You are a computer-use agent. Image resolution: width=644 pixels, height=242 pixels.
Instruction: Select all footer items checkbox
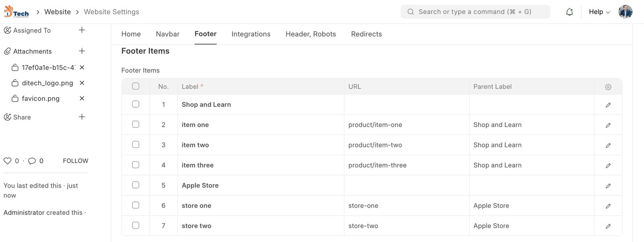click(x=136, y=86)
